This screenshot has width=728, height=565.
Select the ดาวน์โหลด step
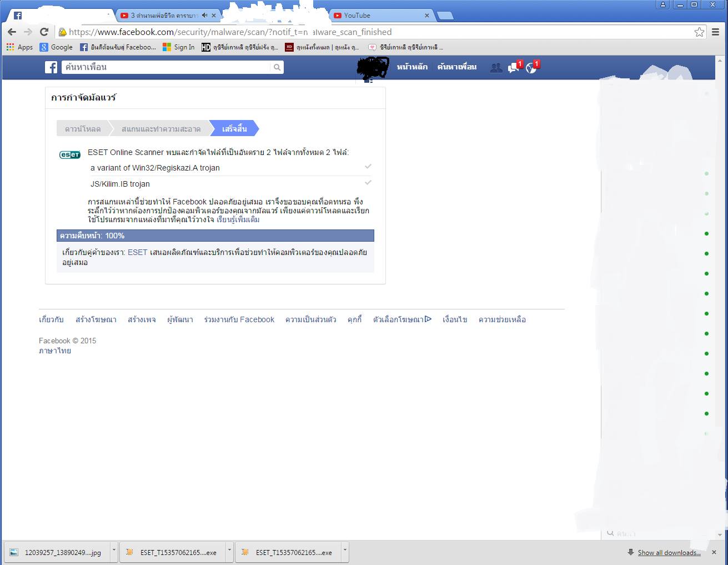(83, 129)
